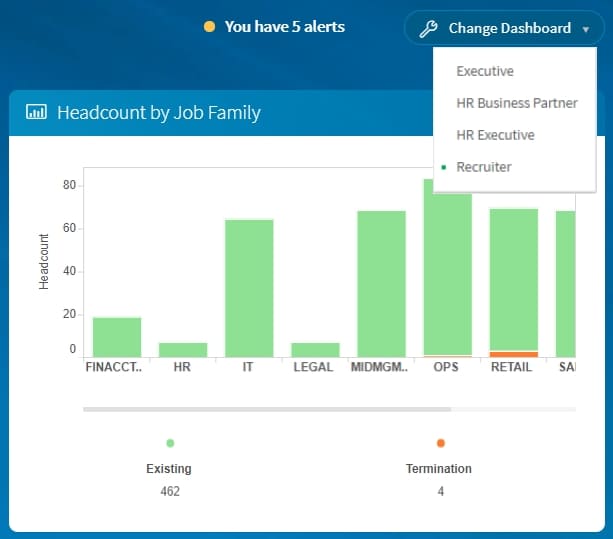Click the IT headcount bar

coord(249,288)
